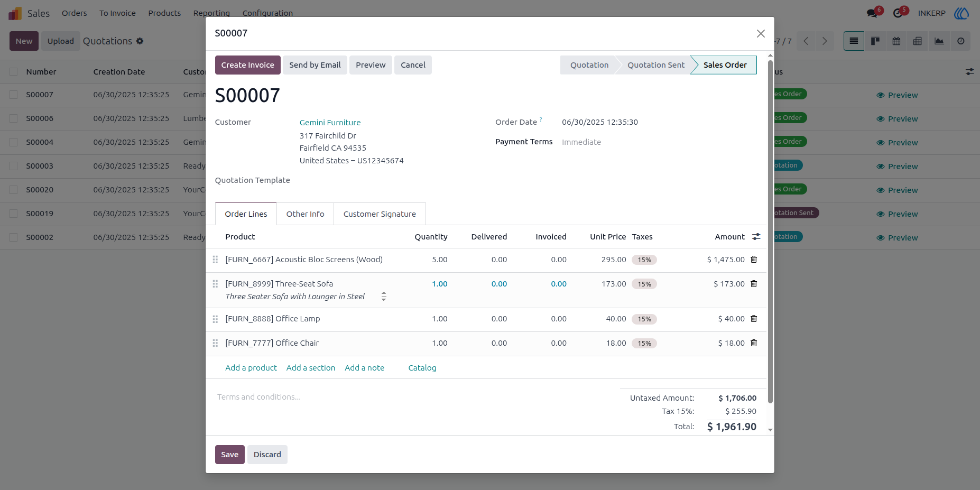This screenshot has height=490, width=980.
Task: Delete the Acoustic Bloc Screens order line
Action: tap(754, 260)
